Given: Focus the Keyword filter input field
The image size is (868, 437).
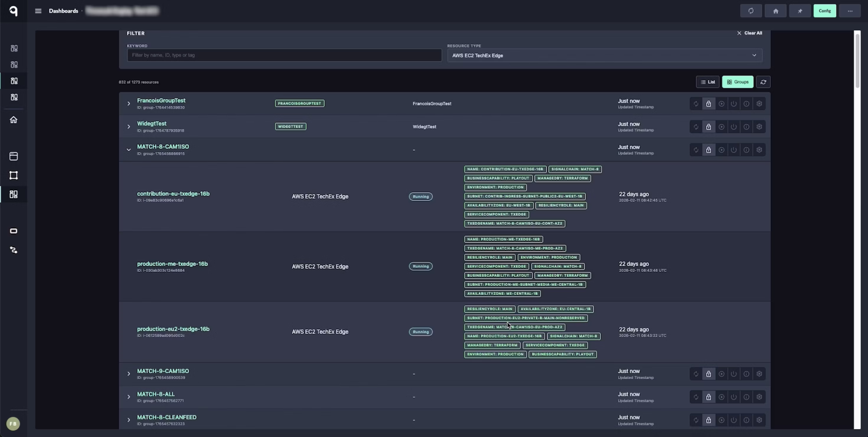Looking at the screenshot, I should (x=284, y=55).
